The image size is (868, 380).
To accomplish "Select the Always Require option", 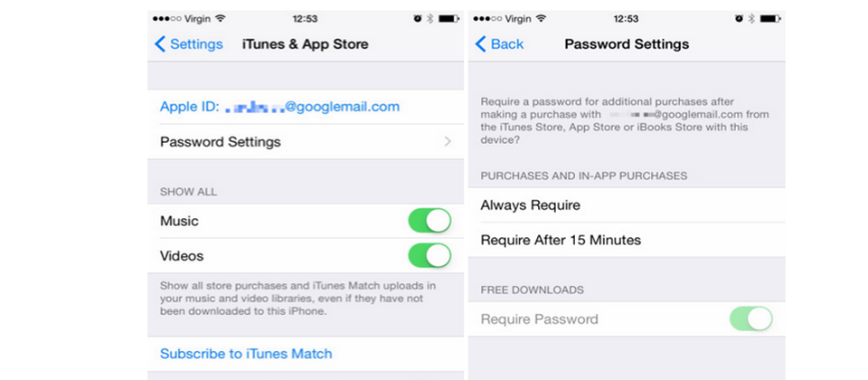I will pos(627,205).
